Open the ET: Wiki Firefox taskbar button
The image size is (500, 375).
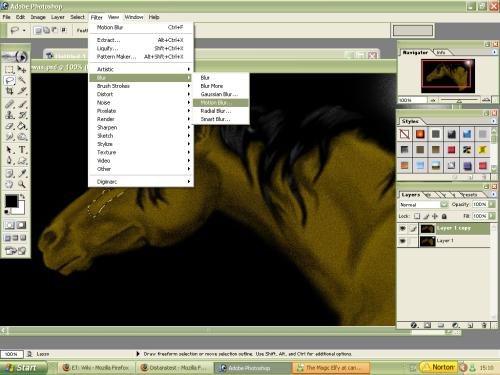pos(96,368)
